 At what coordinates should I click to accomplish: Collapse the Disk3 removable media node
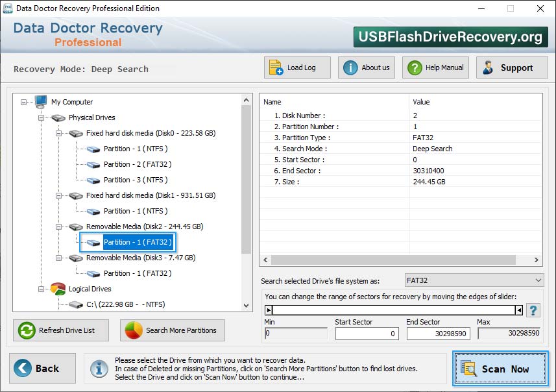[59, 258]
